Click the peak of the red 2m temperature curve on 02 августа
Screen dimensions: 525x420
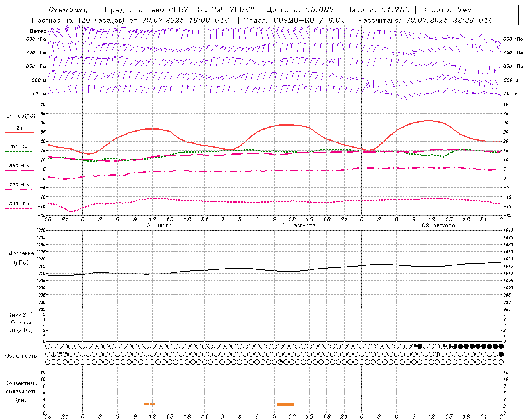(428, 121)
